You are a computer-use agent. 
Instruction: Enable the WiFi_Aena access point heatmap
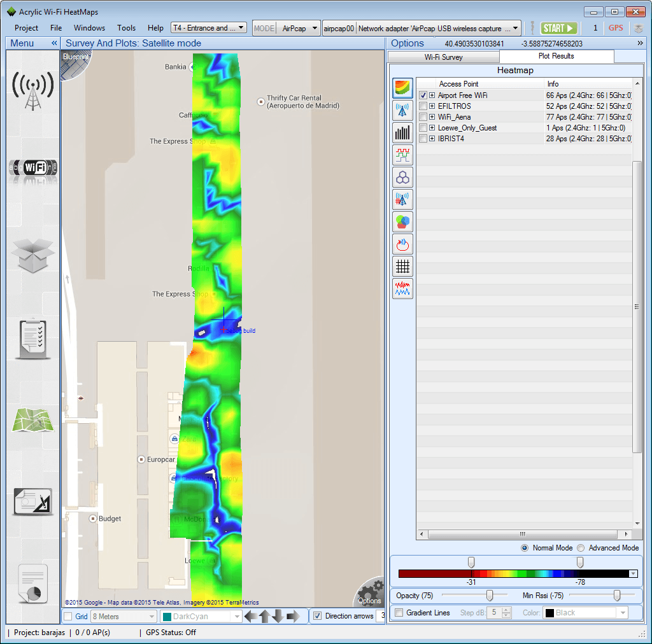[x=423, y=116]
